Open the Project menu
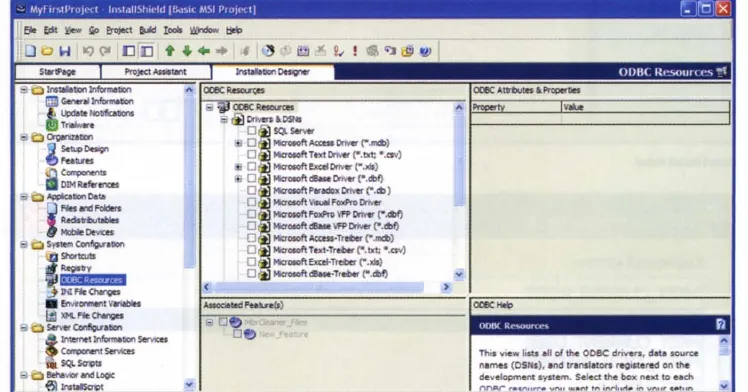 click(119, 30)
